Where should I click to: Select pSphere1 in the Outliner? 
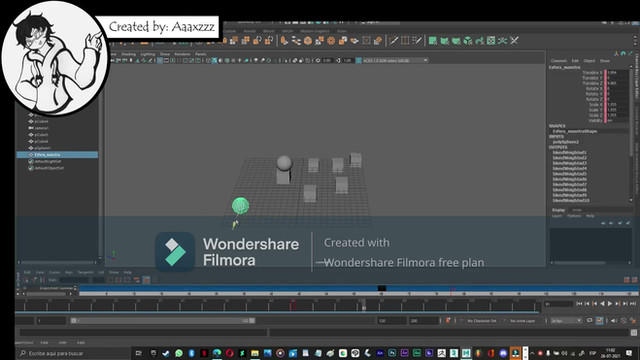click(42, 148)
